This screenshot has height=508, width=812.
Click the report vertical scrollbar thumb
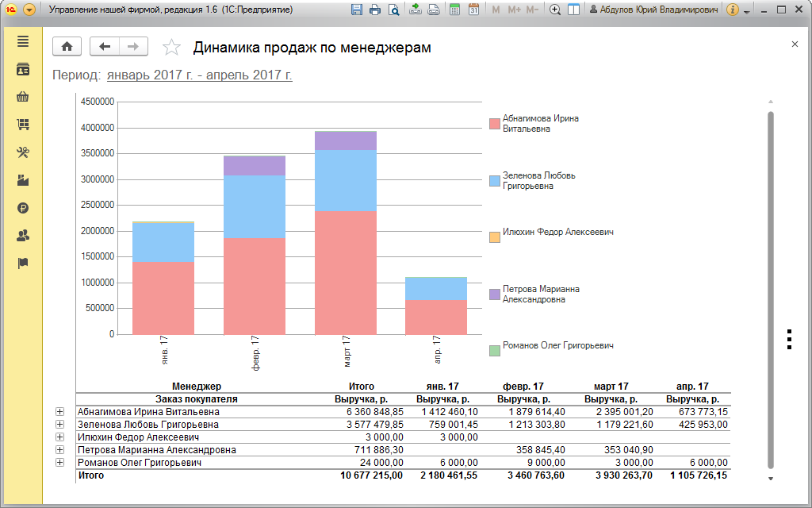[771, 291]
